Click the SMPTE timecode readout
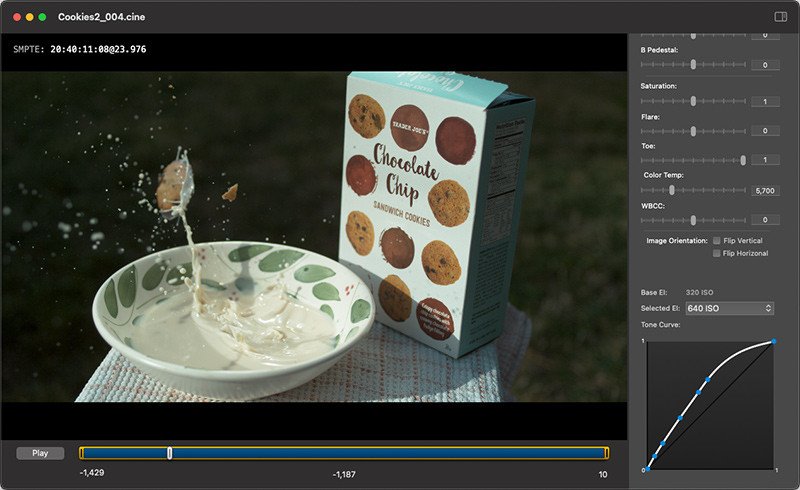This screenshot has width=800, height=490. [x=80, y=49]
